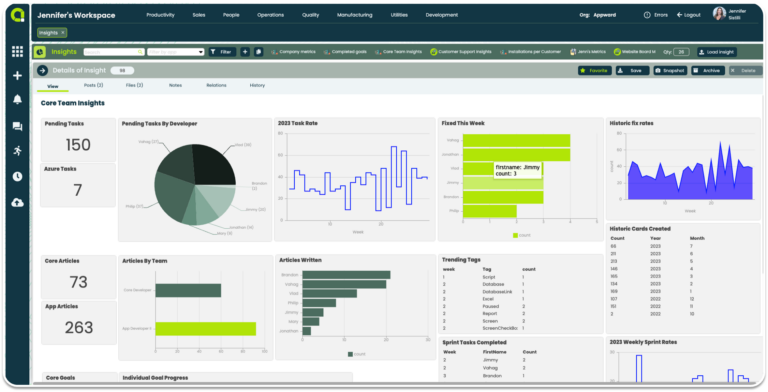Focus the Insights search field
The height and width of the screenshot is (392, 768).
tap(114, 52)
